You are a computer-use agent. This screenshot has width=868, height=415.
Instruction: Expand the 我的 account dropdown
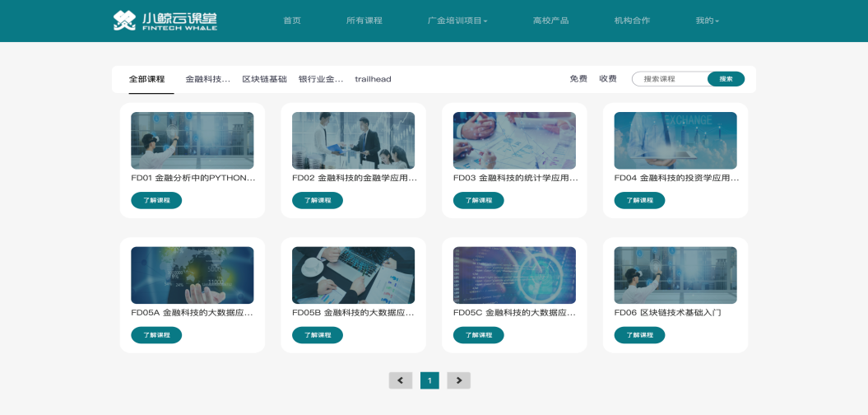[x=707, y=21]
